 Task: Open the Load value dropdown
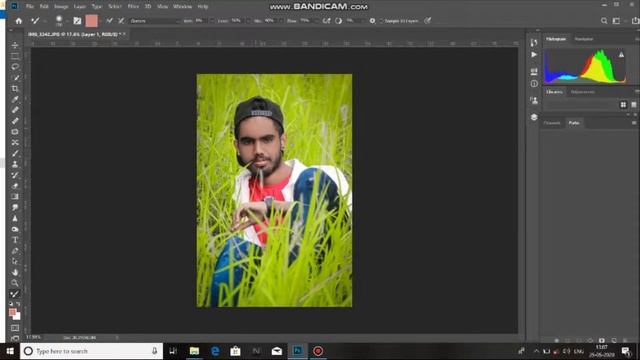click(247, 21)
